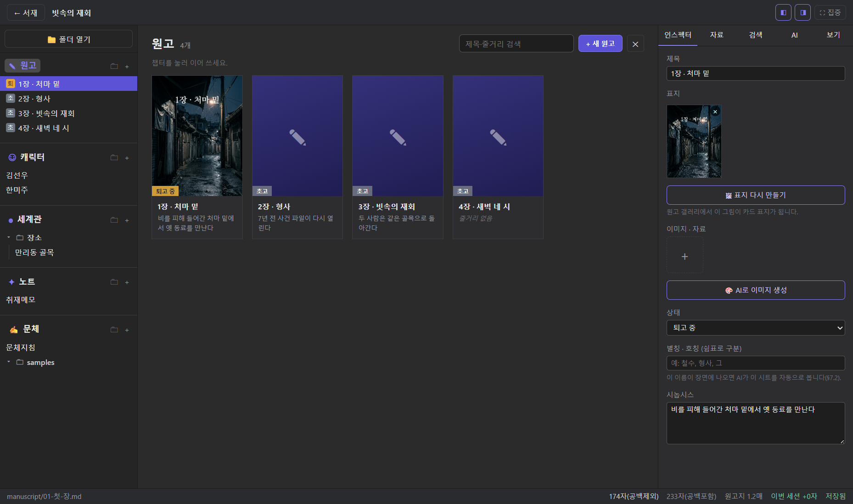Add a new character with plus icon
853x504 pixels.
pyautogui.click(x=127, y=158)
